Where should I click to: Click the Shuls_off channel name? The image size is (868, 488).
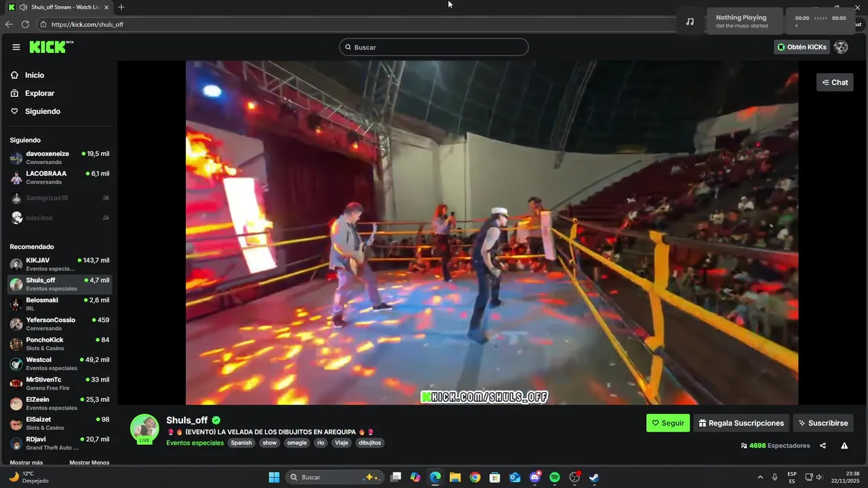pyautogui.click(x=187, y=420)
